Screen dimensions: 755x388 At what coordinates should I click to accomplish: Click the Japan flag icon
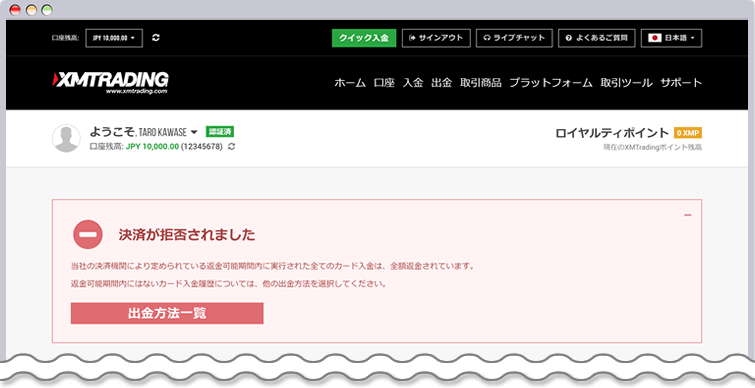point(654,38)
